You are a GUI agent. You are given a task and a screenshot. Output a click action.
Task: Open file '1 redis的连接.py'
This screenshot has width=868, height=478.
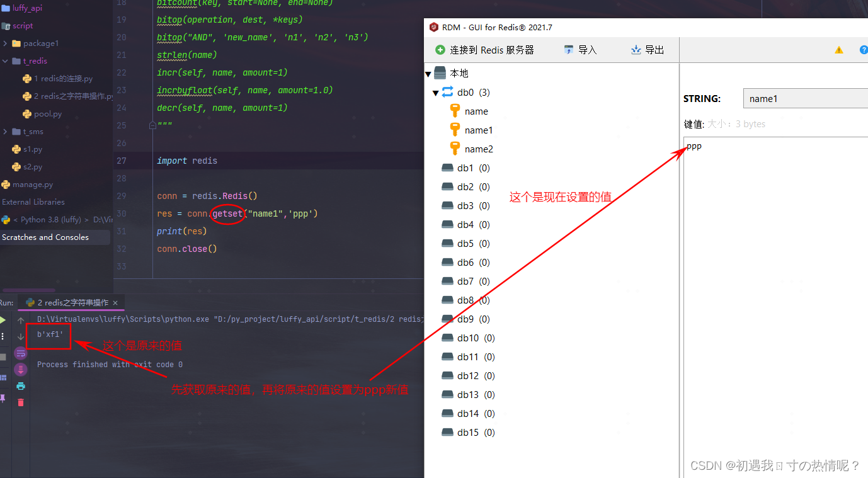(57, 79)
